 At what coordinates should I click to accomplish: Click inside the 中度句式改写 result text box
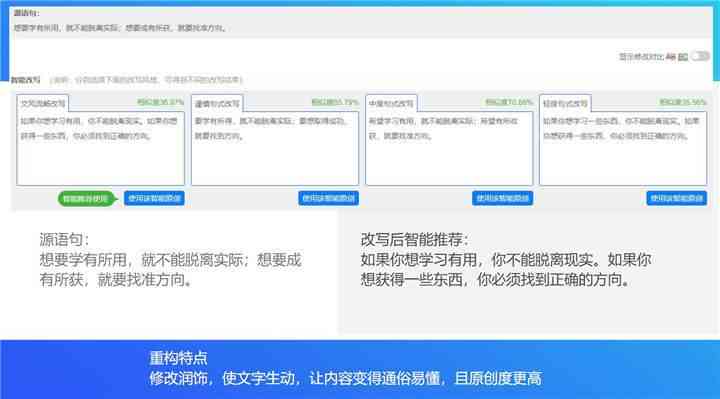(x=449, y=148)
